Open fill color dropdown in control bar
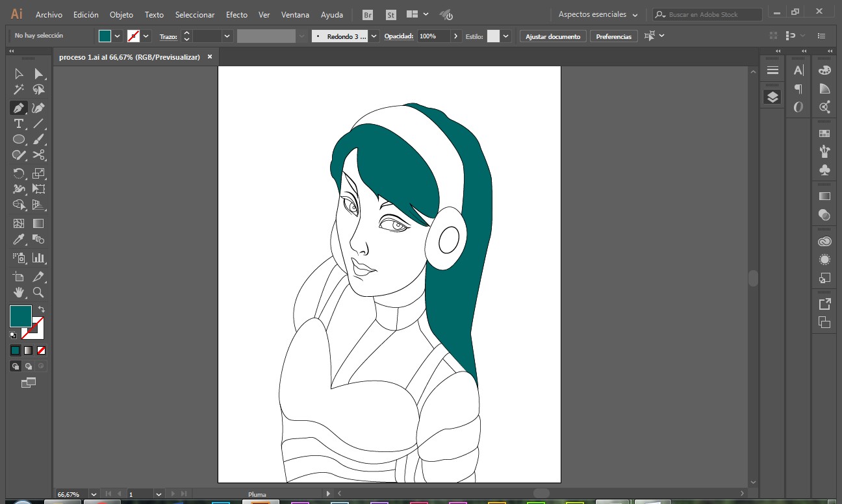The height and width of the screenshot is (504, 842). click(118, 36)
